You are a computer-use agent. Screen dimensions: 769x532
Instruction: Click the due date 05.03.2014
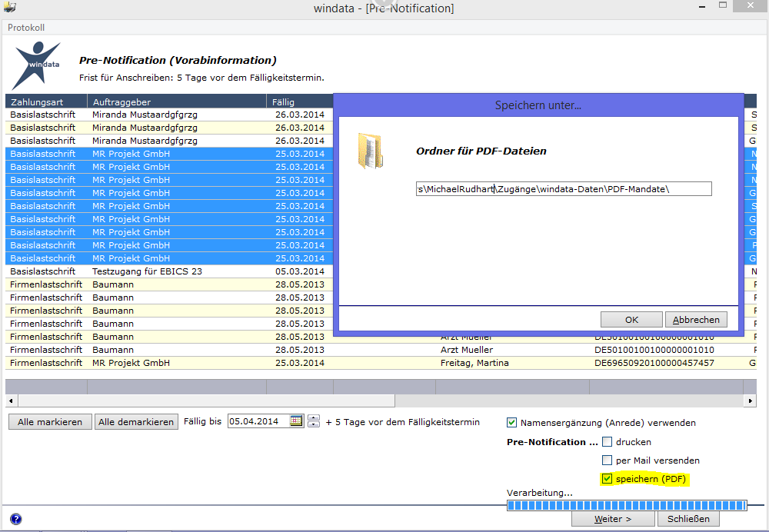point(300,271)
